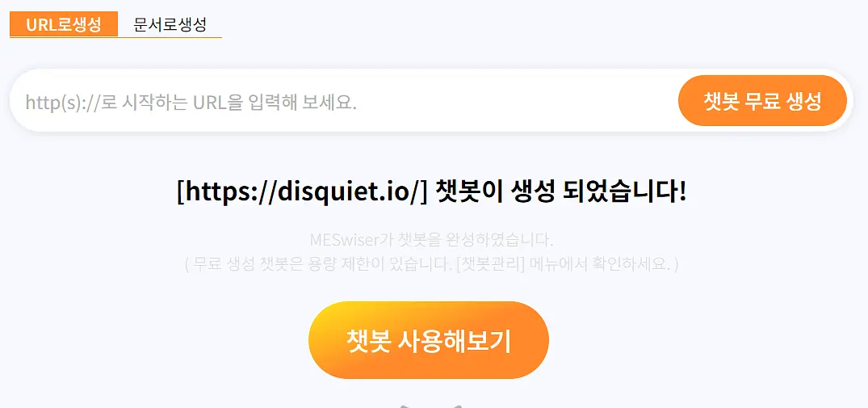868x408 pixels.
Task: Click the white input bar left of 챗봇 무료 생성
Action: (x=343, y=102)
